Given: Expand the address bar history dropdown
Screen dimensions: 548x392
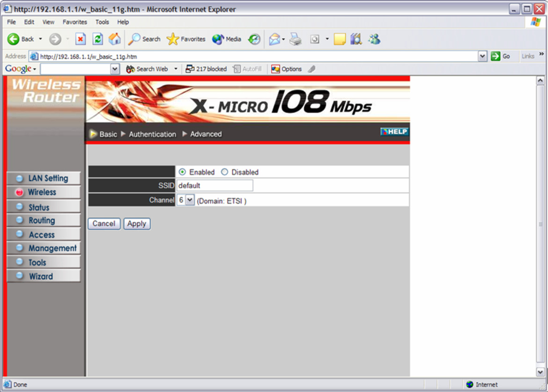Looking at the screenshot, I should tap(482, 56).
